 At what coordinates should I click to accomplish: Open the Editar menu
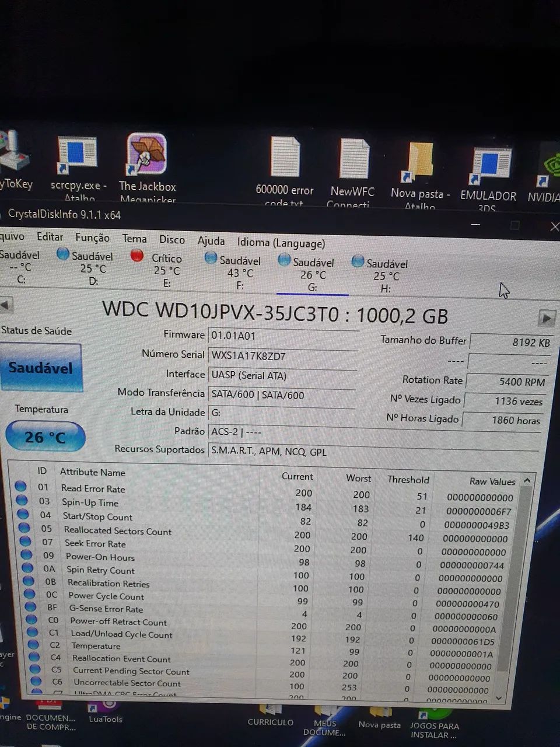[x=50, y=236]
